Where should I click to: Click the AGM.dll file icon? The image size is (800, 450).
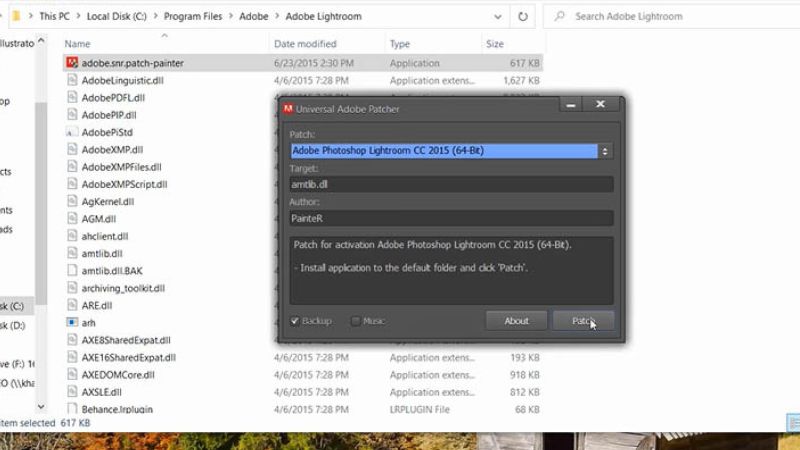(x=72, y=219)
